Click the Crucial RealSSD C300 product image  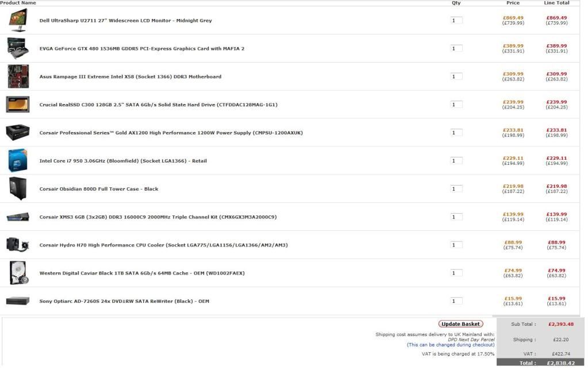[x=18, y=105]
